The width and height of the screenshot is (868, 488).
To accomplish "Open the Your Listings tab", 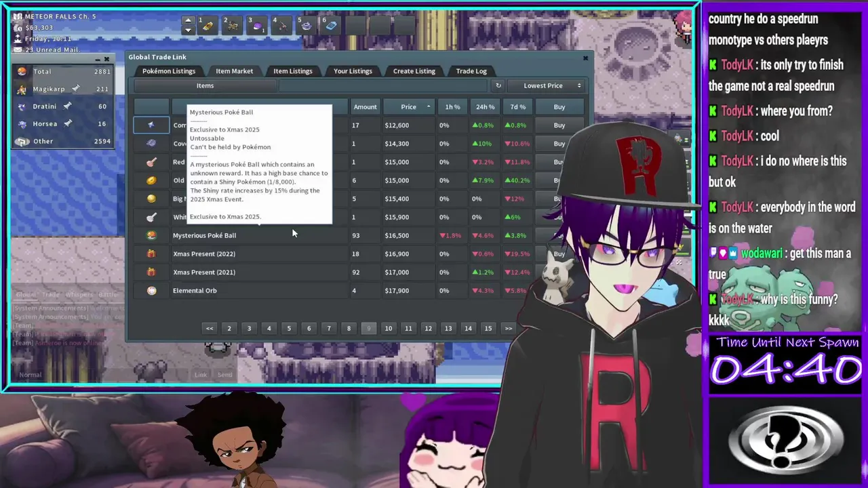I will point(353,71).
